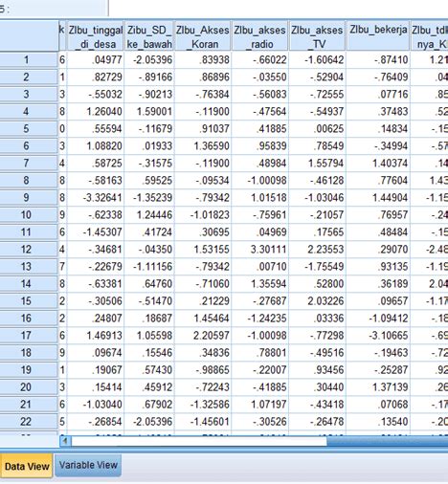This screenshot has height=484, width=448.
Task: Click cell value 2.03226 in row 15
Action: click(x=317, y=301)
